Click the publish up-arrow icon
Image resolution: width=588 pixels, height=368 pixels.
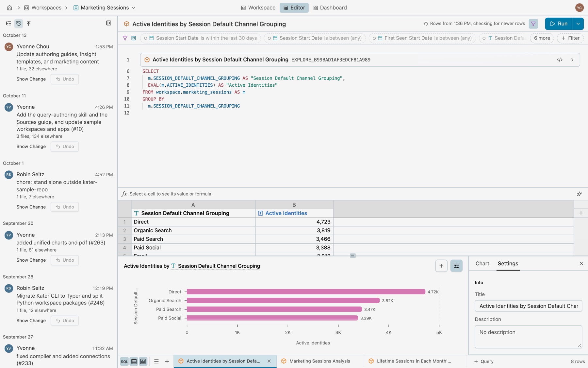coord(29,23)
